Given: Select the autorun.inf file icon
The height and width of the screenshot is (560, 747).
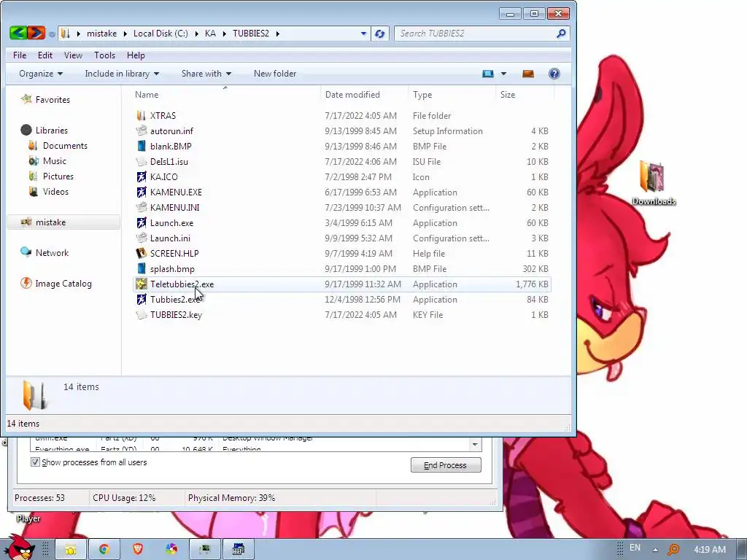Looking at the screenshot, I should click(x=141, y=131).
